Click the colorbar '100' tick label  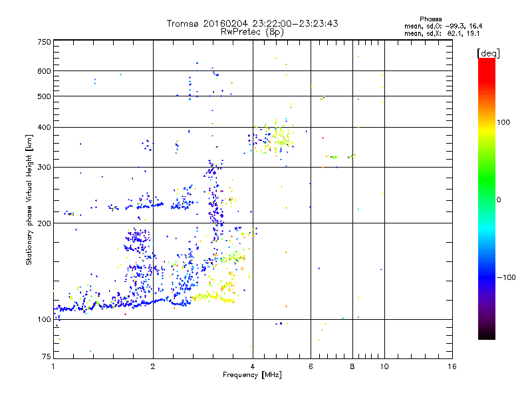click(x=503, y=122)
